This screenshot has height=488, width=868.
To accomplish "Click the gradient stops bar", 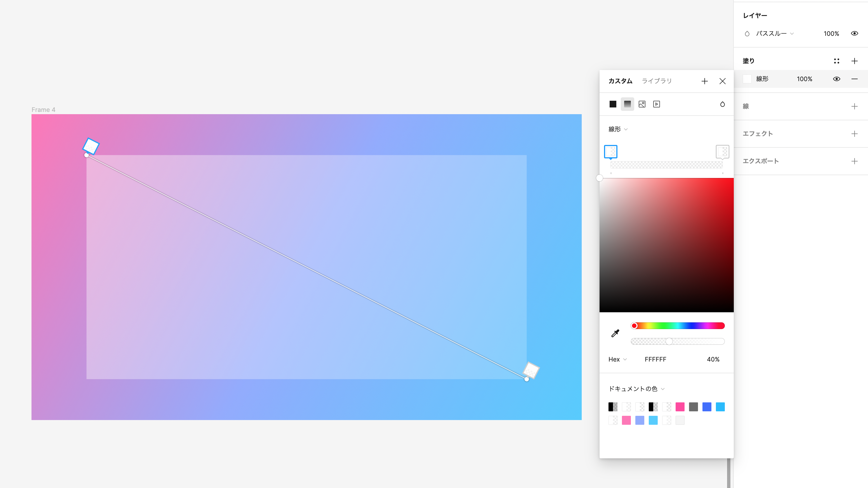I will tap(666, 165).
